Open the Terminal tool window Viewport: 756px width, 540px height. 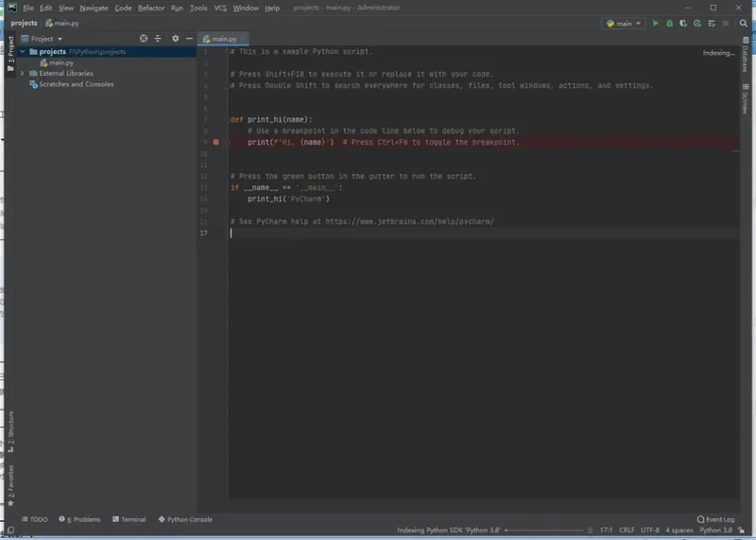point(129,519)
